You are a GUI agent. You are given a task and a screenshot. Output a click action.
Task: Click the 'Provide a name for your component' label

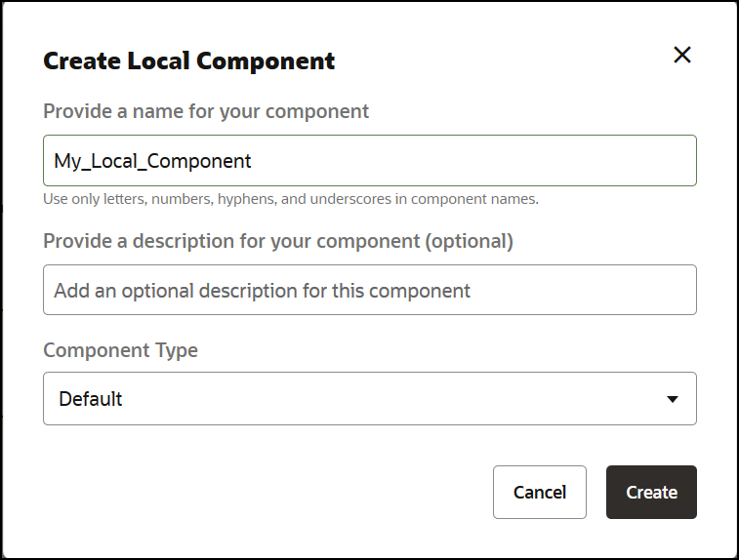(206, 111)
